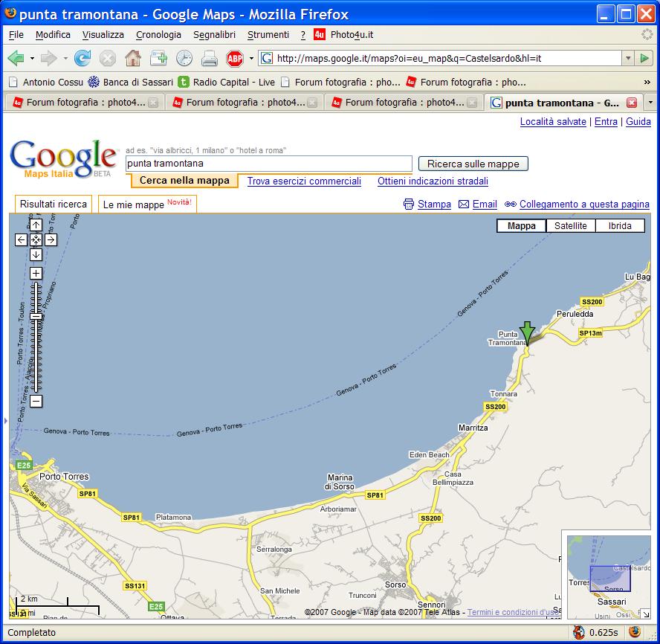Click the Stop loading icon
Image resolution: width=660 pixels, height=644 pixels.
coord(108,58)
